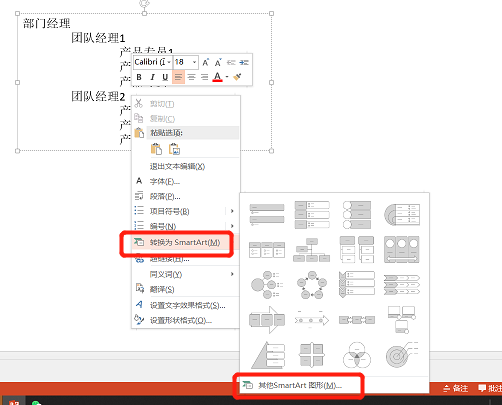Choose the basic cycle SmartArt layout
502x405 pixels.
pyautogui.click(x=311, y=285)
